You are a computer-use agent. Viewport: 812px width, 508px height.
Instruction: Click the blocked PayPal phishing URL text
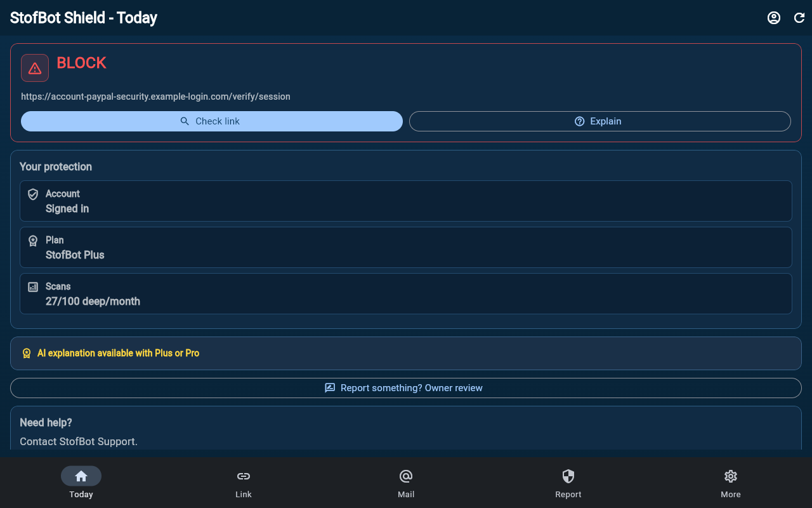point(155,97)
